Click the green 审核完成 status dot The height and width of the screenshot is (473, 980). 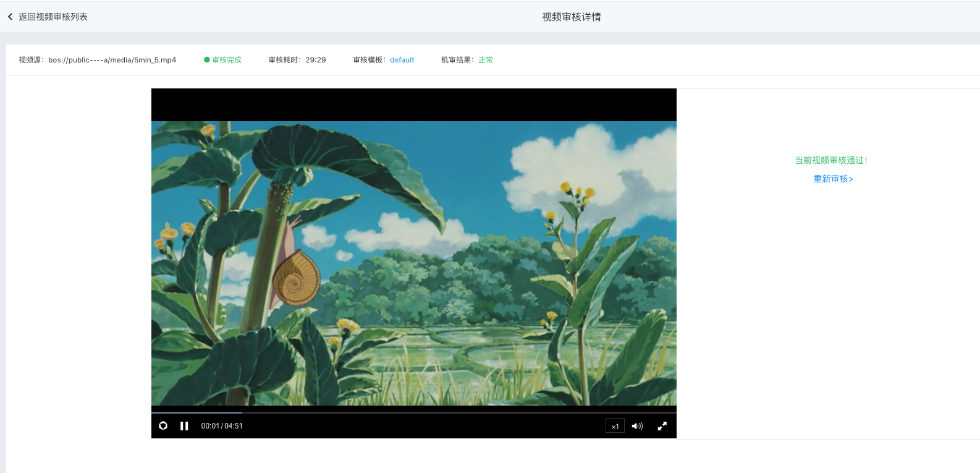[207, 60]
